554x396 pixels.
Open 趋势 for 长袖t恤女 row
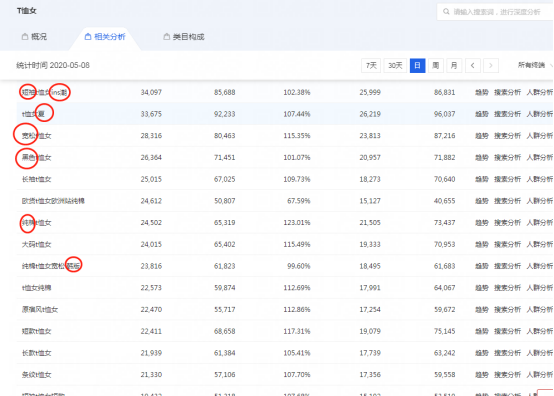click(x=482, y=179)
